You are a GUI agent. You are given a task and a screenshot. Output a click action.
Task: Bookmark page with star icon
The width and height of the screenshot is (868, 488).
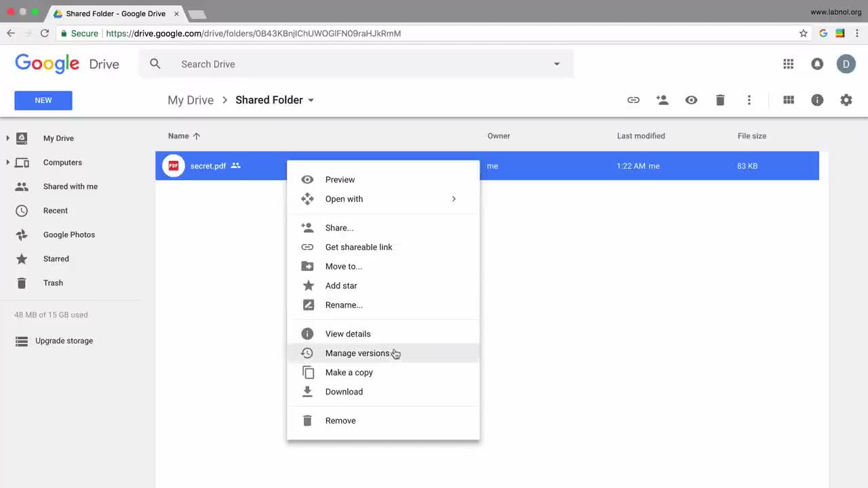coord(804,33)
